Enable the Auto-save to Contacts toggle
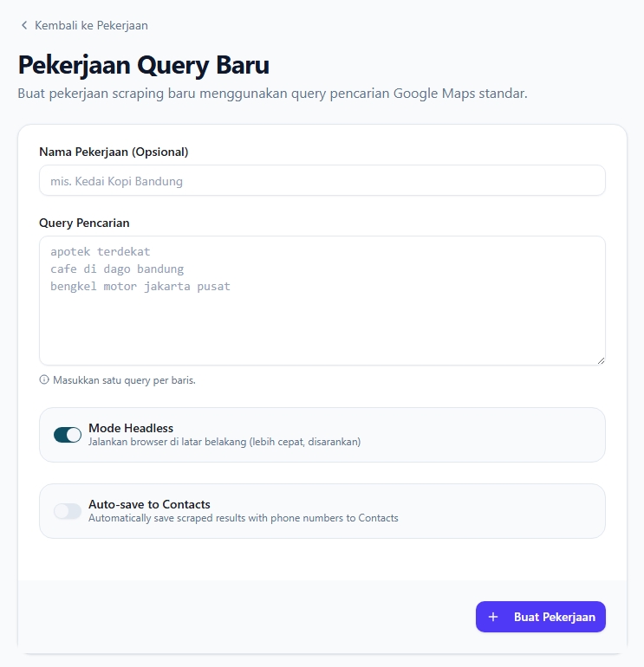The height and width of the screenshot is (667, 644). pos(68,511)
